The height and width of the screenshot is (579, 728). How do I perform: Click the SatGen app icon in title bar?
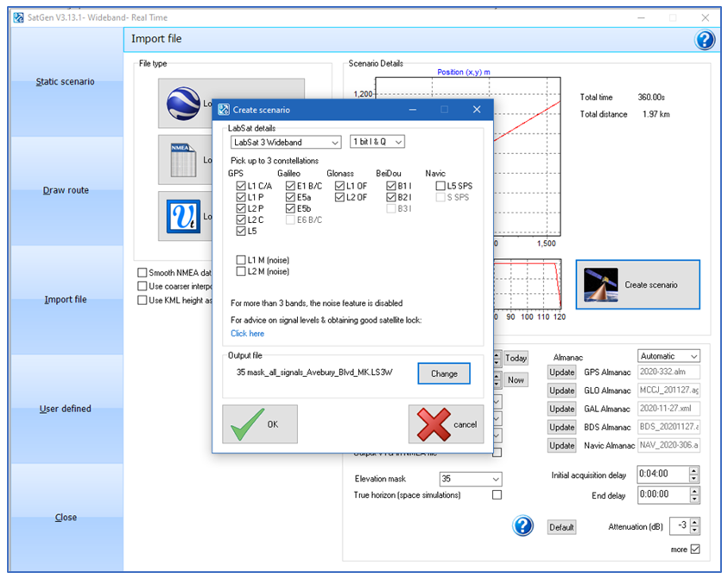point(19,17)
